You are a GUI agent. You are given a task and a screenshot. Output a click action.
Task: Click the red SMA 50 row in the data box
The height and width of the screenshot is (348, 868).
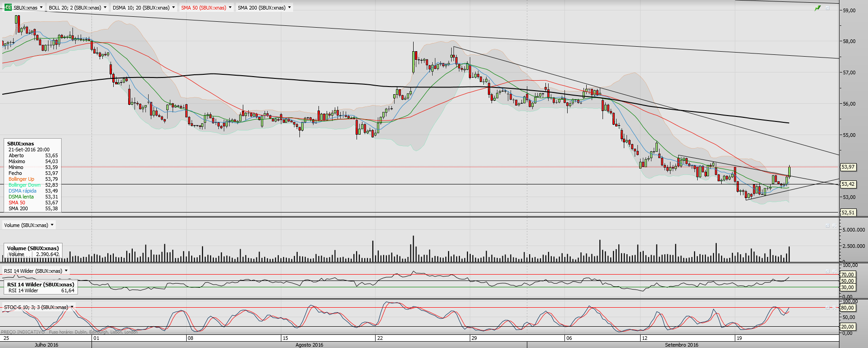33,203
